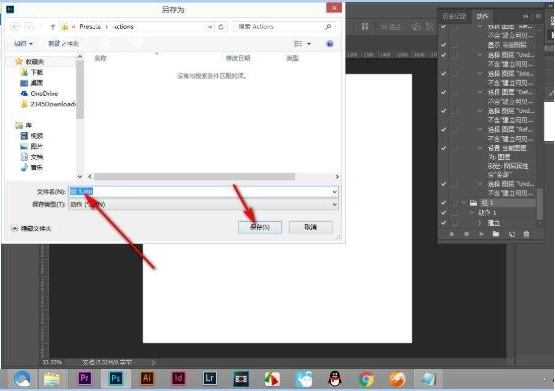Click the Back arrow in Save As dialog
The height and width of the screenshot is (391, 555).
[x=15, y=27]
